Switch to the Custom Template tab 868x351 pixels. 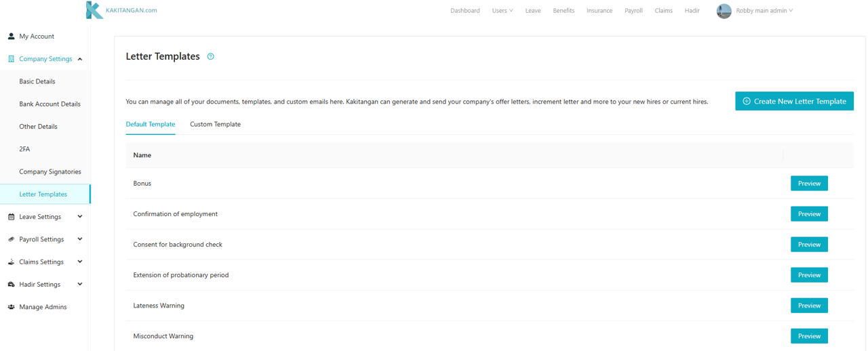215,125
